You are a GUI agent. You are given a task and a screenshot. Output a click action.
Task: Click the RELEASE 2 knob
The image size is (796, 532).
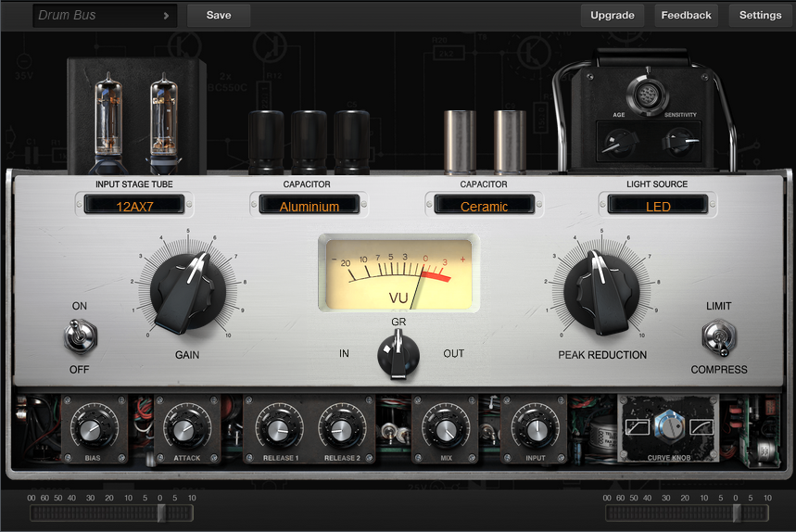coord(342,429)
